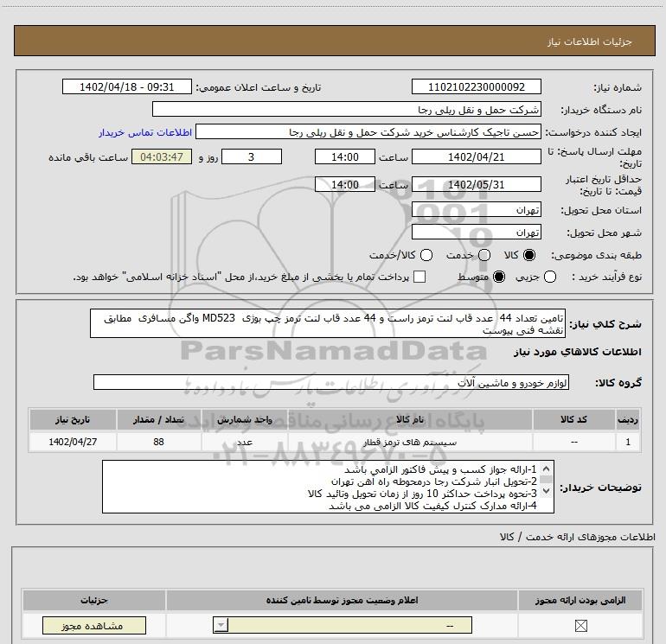Click the need date cell 1402/04/27
666x644 pixels.
(x=73, y=442)
